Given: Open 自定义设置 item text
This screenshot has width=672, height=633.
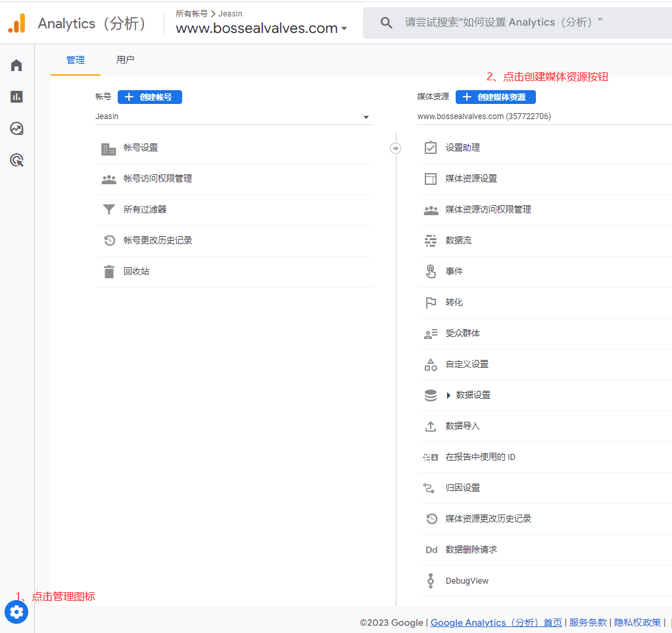Looking at the screenshot, I should pos(467,364).
